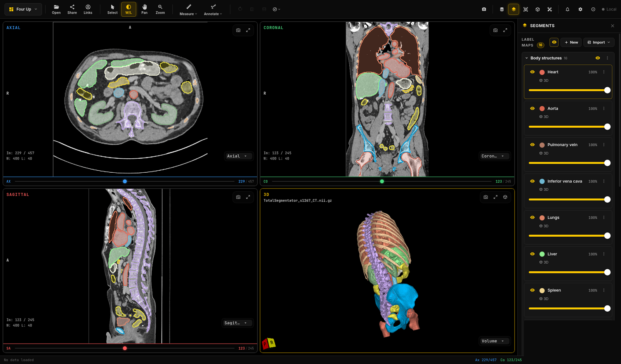Viewport: 621px width, 364px height.
Task: Click the Heart opacity slider handle
Action: tap(607, 90)
